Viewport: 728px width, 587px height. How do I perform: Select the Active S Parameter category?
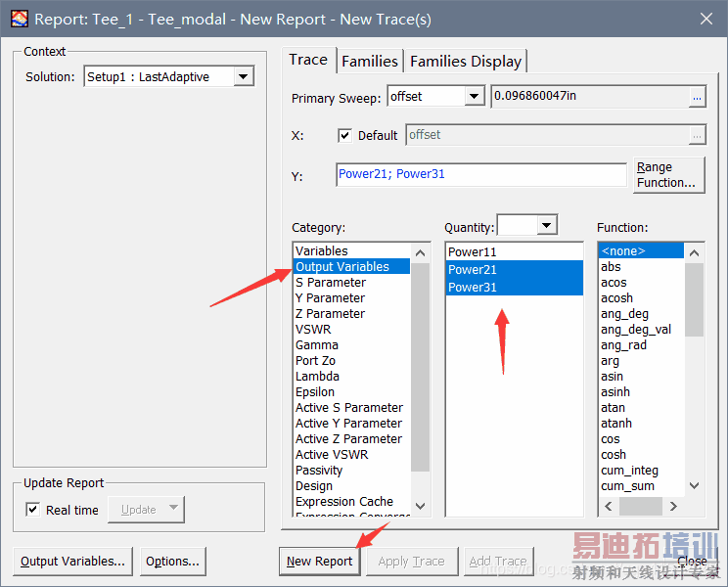[352, 407]
